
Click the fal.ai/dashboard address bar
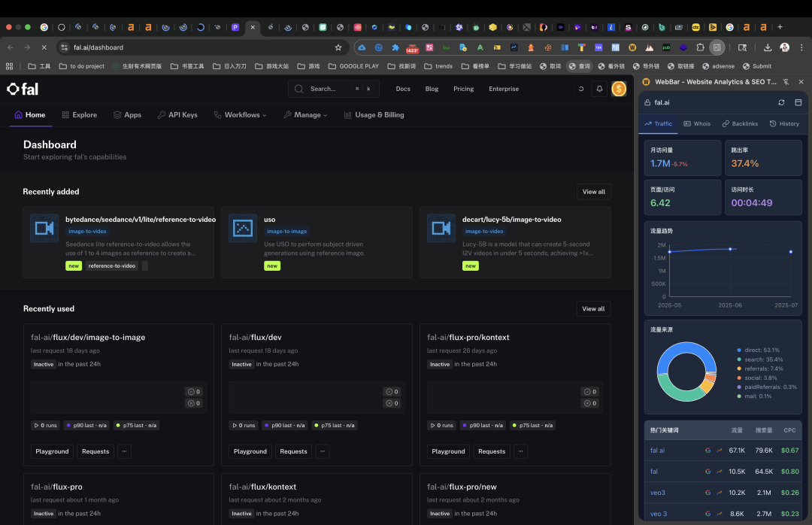click(x=201, y=47)
